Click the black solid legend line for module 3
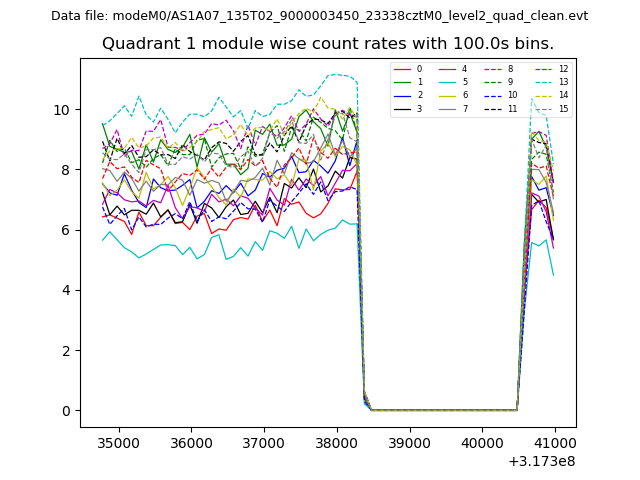This screenshot has height=480, width=640. point(401,108)
